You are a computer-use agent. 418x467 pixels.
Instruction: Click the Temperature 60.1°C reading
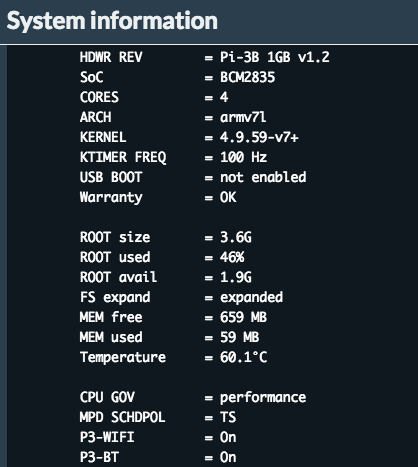click(x=243, y=357)
